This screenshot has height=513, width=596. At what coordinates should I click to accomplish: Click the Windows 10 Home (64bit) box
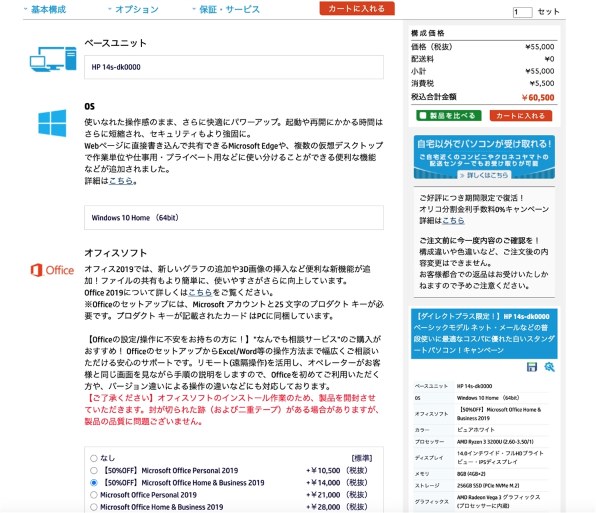pos(234,218)
